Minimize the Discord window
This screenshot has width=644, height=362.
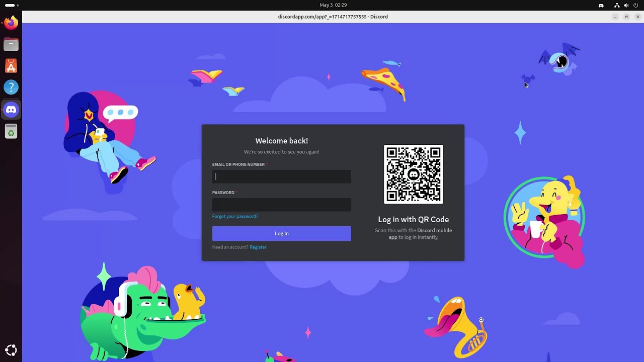615,17
